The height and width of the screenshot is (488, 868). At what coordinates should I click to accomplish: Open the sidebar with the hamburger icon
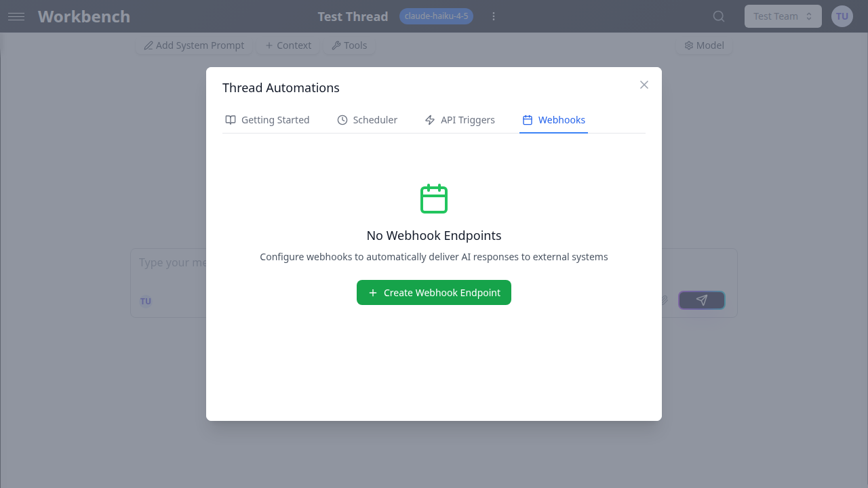(x=16, y=16)
